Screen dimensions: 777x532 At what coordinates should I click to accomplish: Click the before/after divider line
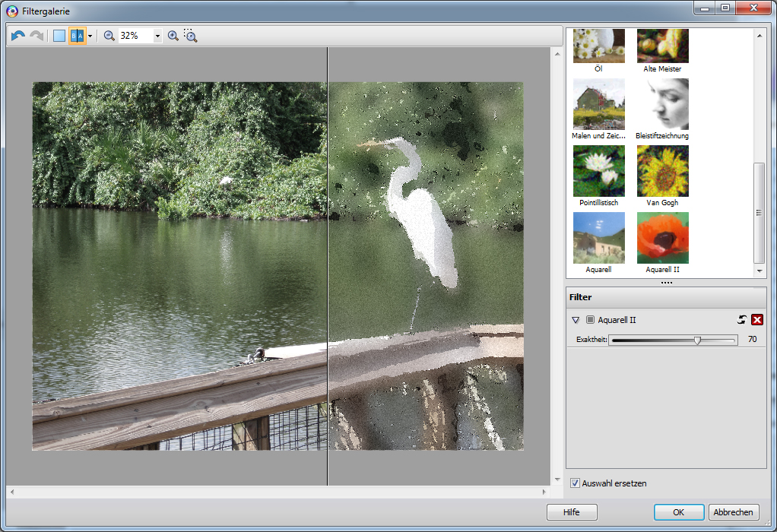[328, 267]
